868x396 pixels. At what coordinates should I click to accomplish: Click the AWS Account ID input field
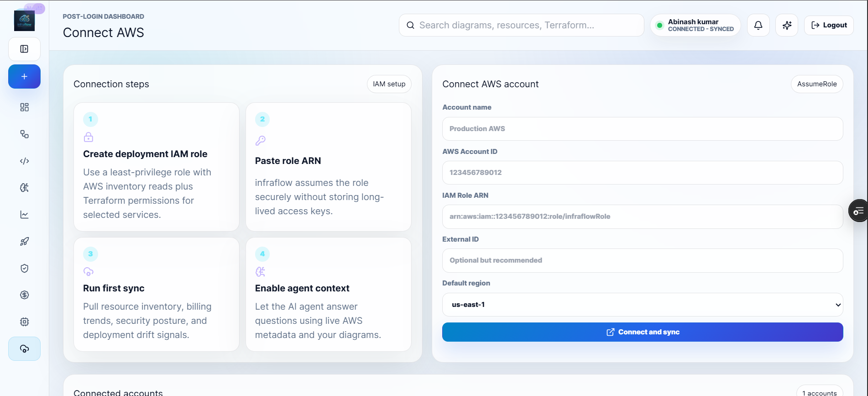pos(642,173)
